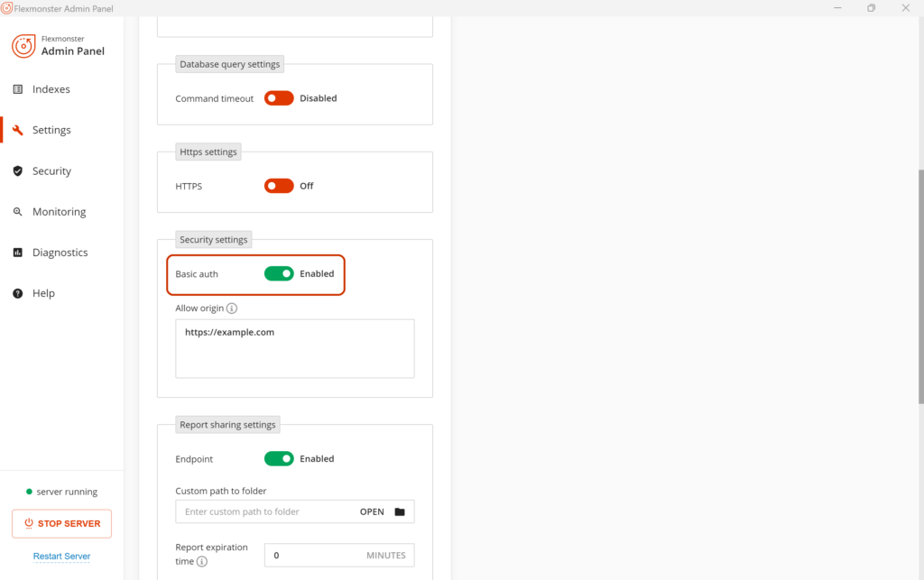The image size is (924, 580).
Task: Edit the Allow origin text field
Action: point(294,348)
